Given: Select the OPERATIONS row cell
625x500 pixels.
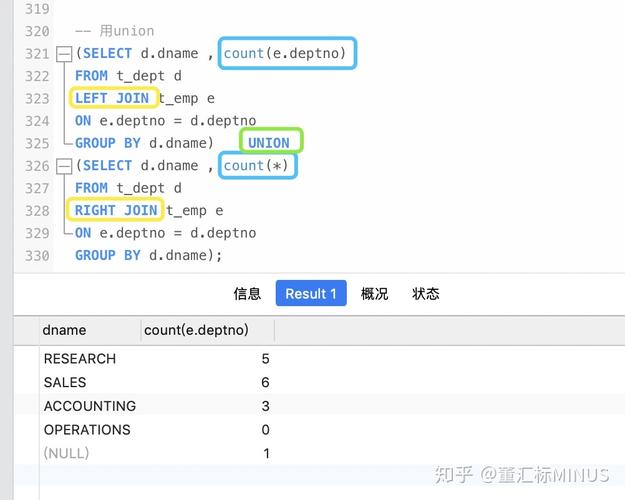Looking at the screenshot, I should click(x=87, y=430).
